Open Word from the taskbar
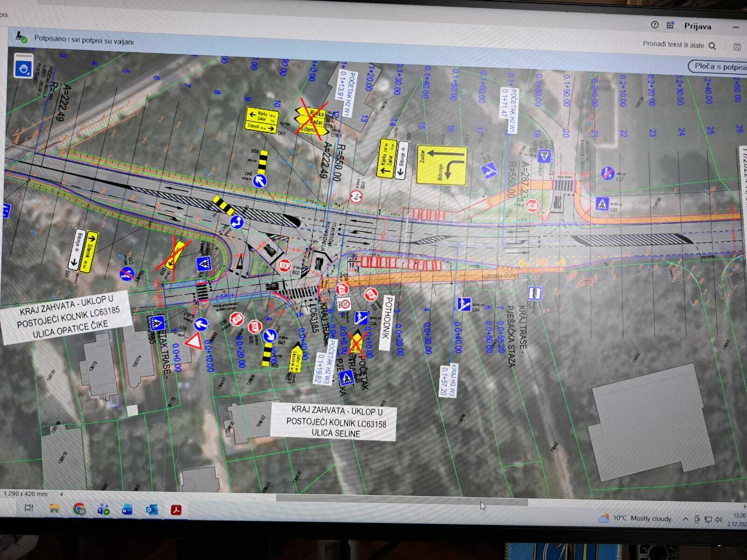Image resolution: width=747 pixels, height=560 pixels. [x=127, y=510]
